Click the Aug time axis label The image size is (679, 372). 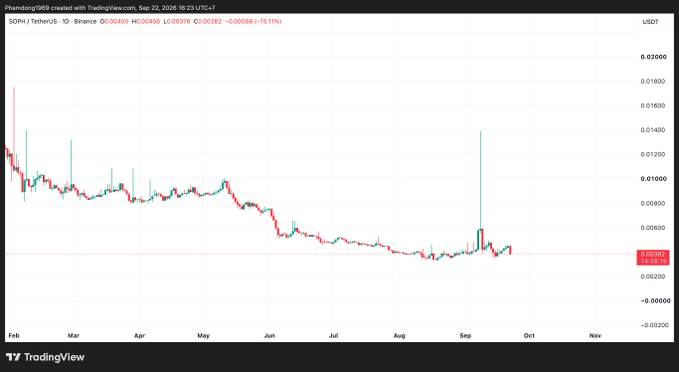pos(399,336)
